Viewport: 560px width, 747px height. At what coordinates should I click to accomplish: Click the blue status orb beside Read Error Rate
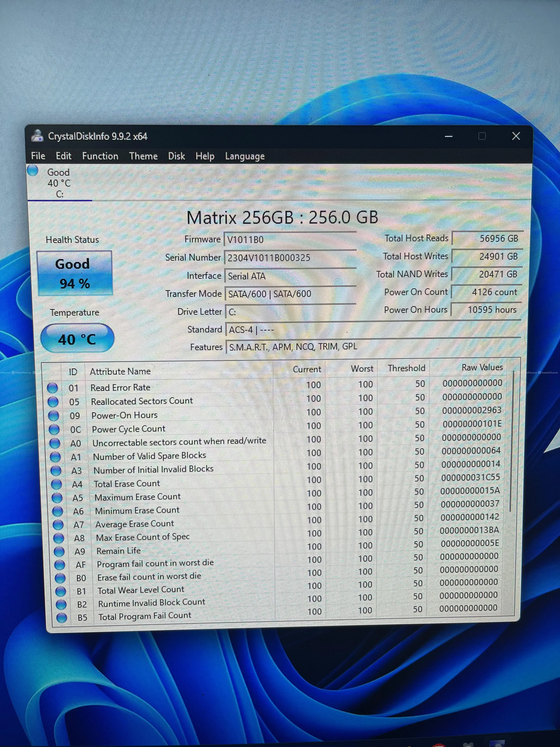[52, 388]
